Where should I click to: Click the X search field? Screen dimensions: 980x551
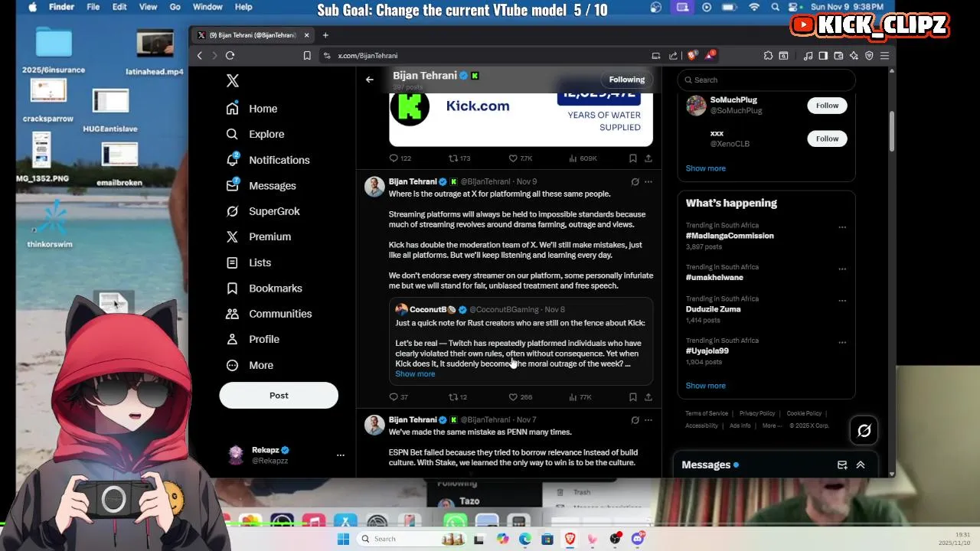tap(766, 80)
